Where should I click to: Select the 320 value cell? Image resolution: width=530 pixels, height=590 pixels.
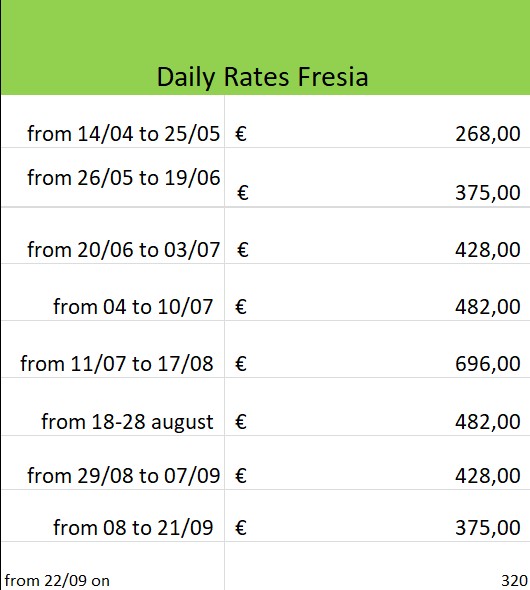(x=377, y=566)
